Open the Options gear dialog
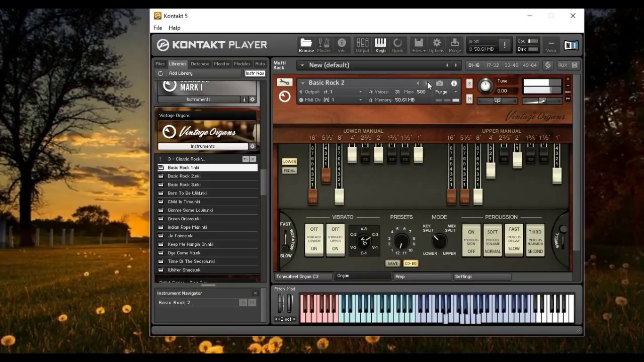This screenshot has height=362, width=644. click(x=436, y=45)
